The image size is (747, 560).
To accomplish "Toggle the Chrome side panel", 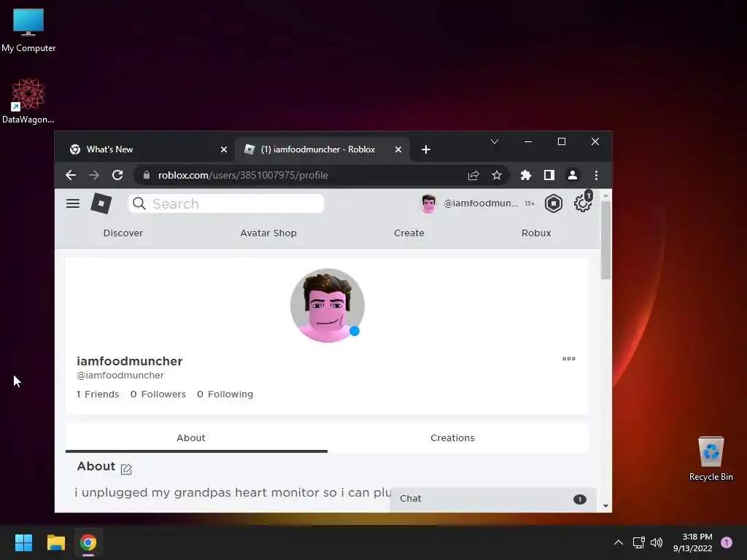I will [x=549, y=175].
